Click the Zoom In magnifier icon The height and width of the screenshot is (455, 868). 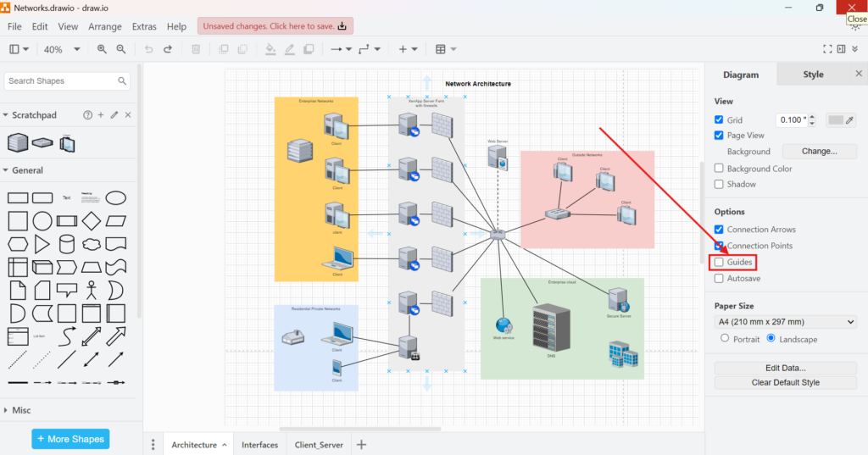(102, 49)
